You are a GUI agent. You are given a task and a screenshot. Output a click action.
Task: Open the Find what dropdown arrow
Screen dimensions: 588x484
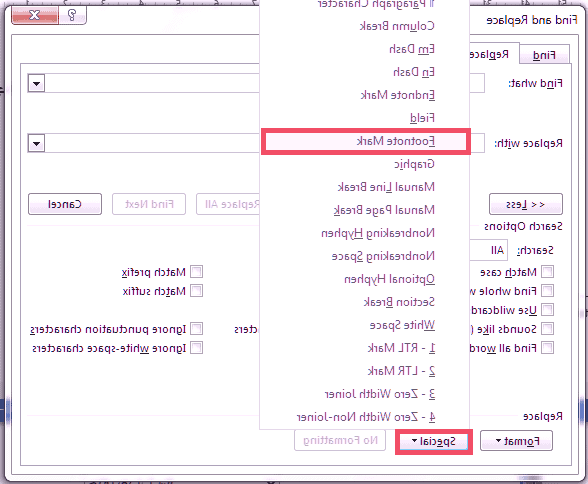[x=36, y=83]
